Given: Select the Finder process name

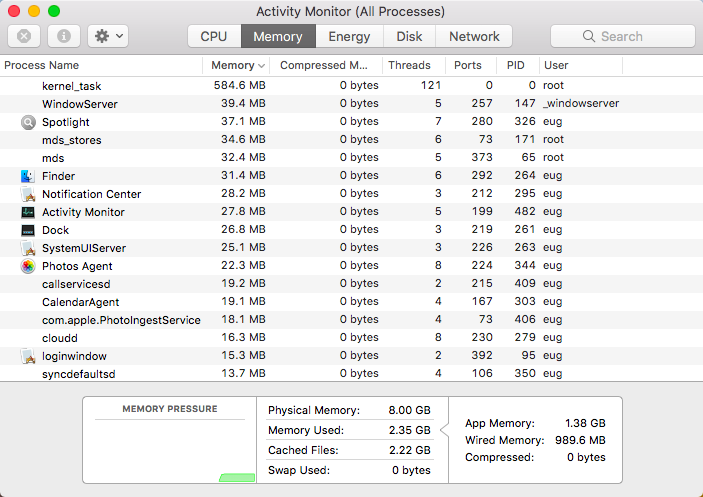Looking at the screenshot, I should [x=58, y=176].
